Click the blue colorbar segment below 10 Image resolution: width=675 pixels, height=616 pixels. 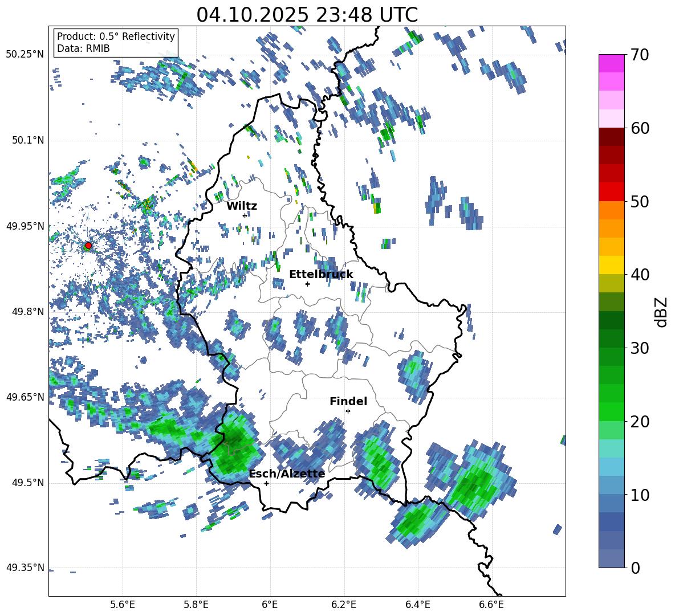pos(611,503)
